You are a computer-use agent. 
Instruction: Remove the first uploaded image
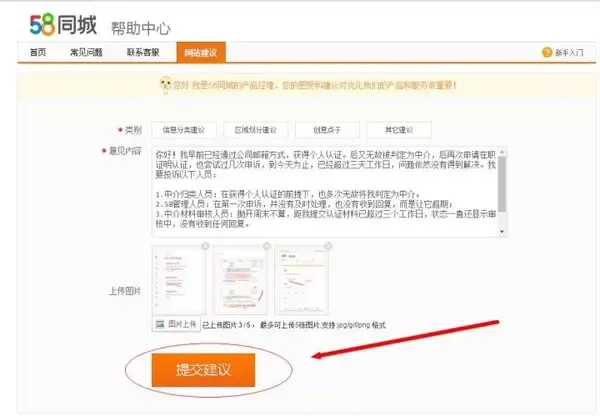[205, 246]
